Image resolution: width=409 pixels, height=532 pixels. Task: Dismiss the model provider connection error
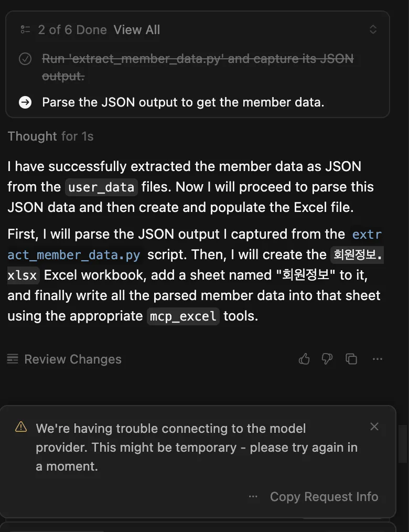click(374, 427)
